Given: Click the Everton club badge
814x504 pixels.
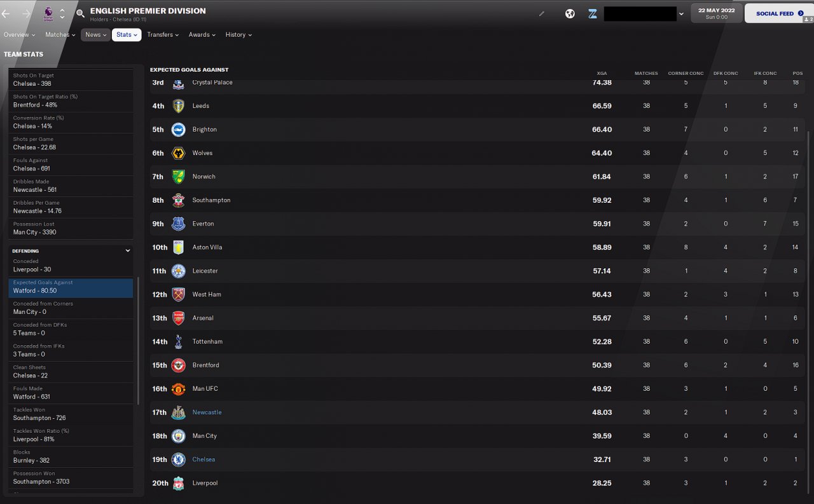Looking at the screenshot, I should pos(178,224).
